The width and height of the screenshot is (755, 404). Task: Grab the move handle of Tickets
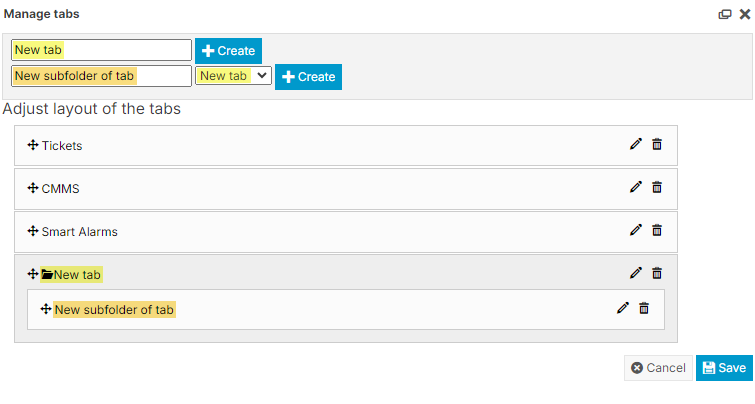coord(33,145)
